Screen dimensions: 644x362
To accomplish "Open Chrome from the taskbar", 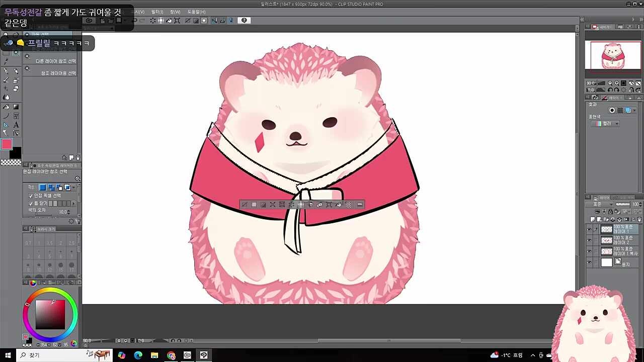I will (x=171, y=355).
